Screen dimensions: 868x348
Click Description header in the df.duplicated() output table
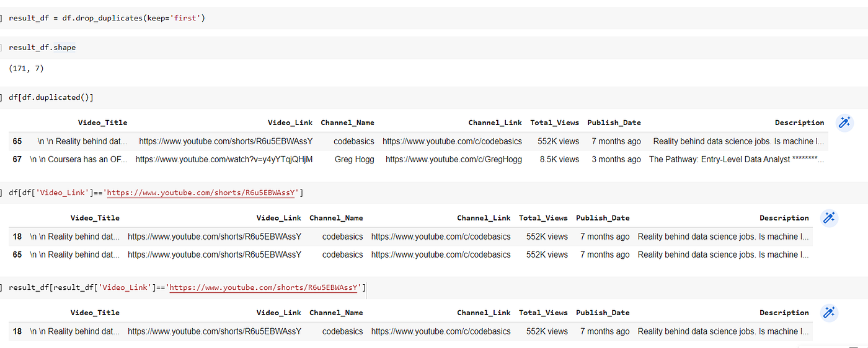pyautogui.click(x=800, y=123)
